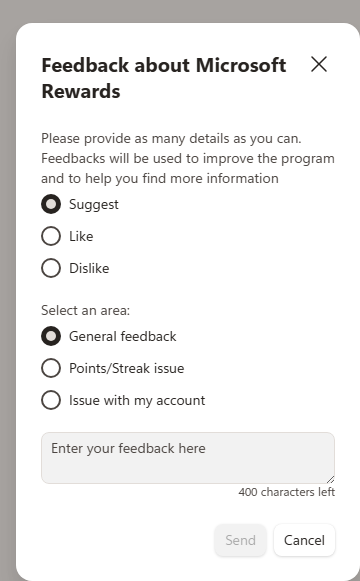360x581 pixels.
Task: Click the Send button
Action: point(240,540)
